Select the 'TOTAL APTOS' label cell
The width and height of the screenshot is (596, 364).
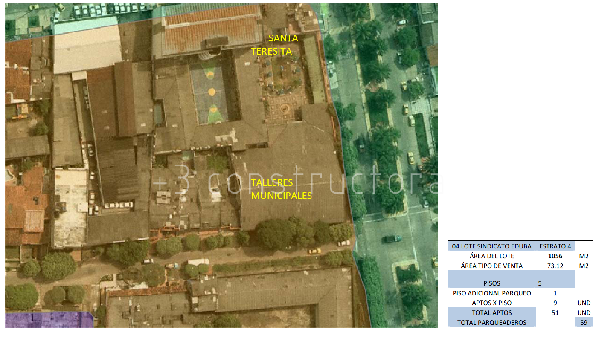[491, 313]
